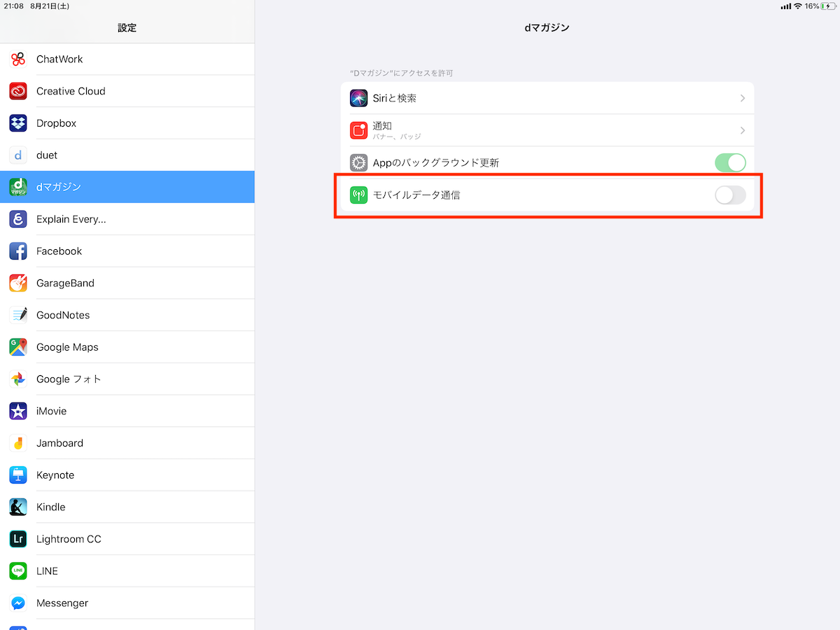Viewport: 840px width, 630px height.
Task: Tap the red 通知 notification icon
Action: pyautogui.click(x=358, y=130)
